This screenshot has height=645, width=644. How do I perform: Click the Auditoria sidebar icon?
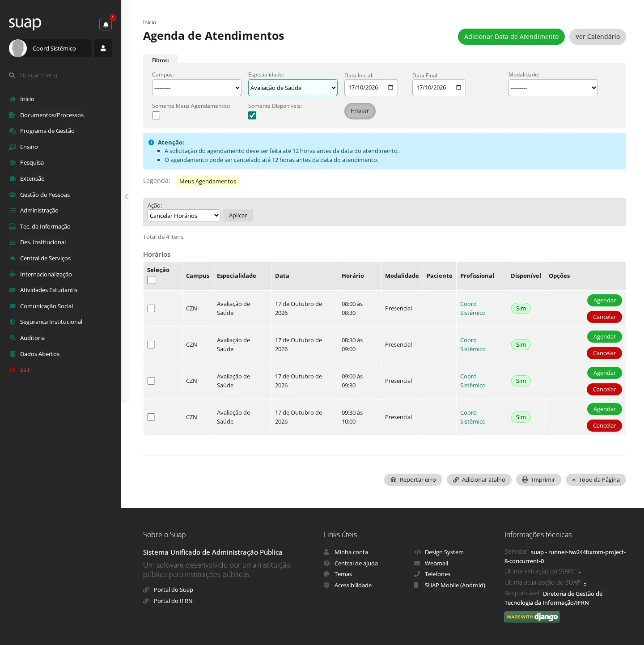[13, 338]
